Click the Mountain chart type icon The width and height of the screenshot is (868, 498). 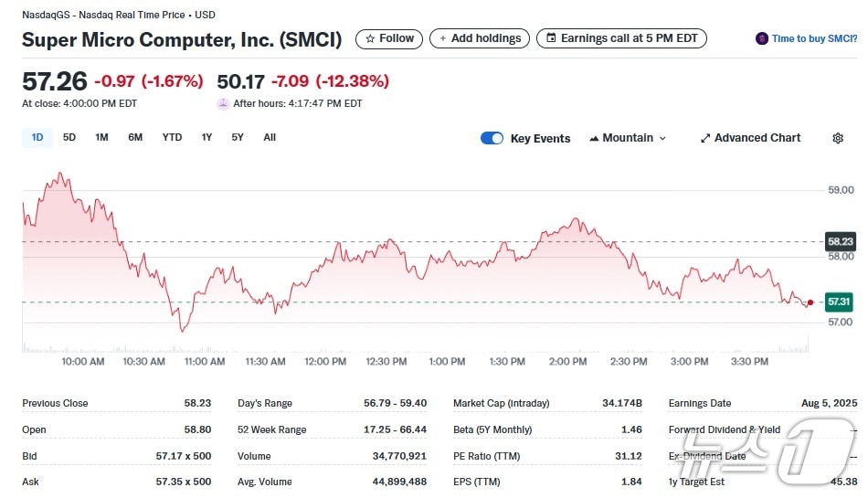point(594,138)
